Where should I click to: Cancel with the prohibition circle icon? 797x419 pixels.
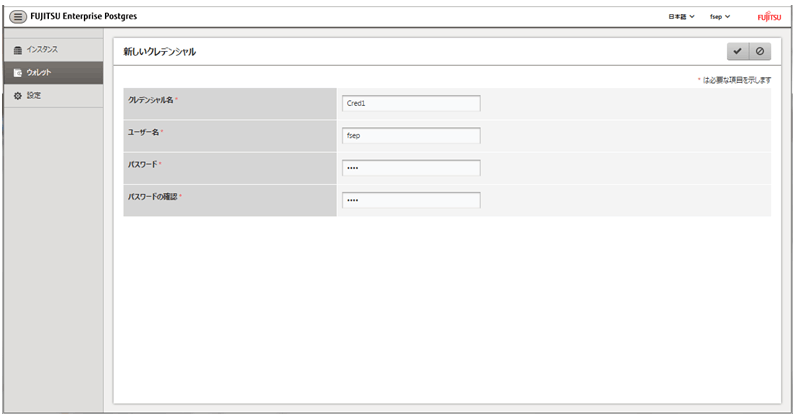tap(760, 51)
